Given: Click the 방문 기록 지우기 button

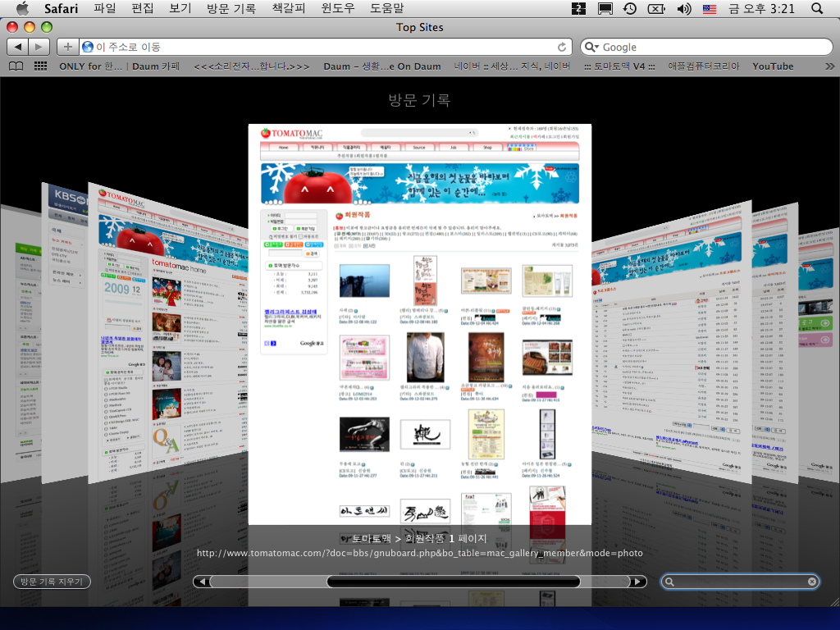Looking at the screenshot, I should coord(52,582).
